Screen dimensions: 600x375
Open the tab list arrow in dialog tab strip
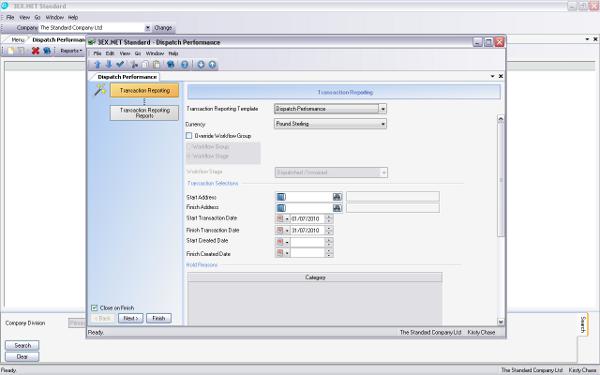click(492, 76)
